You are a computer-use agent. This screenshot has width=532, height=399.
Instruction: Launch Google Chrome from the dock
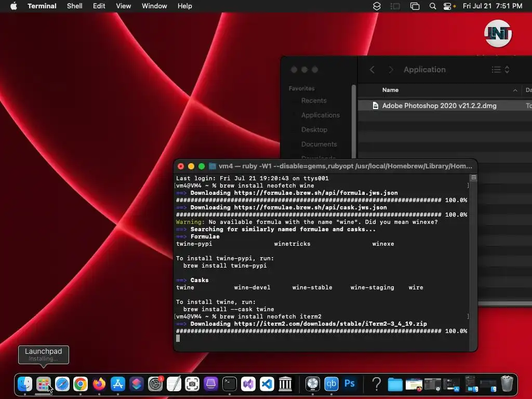81,384
